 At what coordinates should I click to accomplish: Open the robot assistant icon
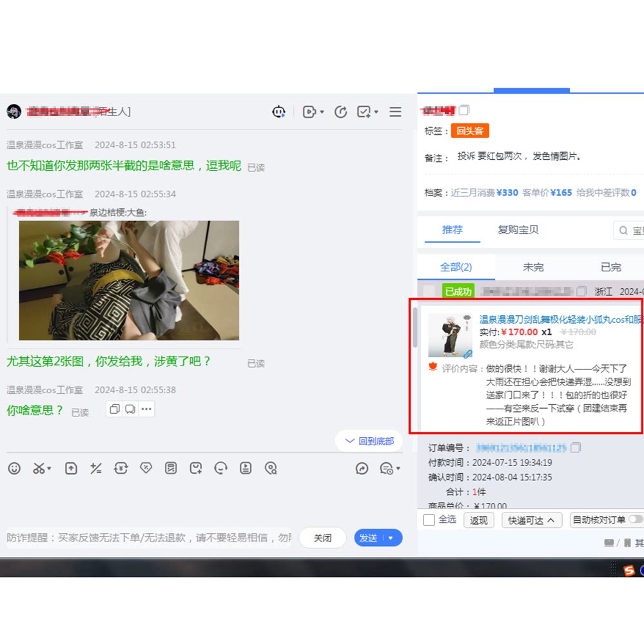click(x=279, y=112)
